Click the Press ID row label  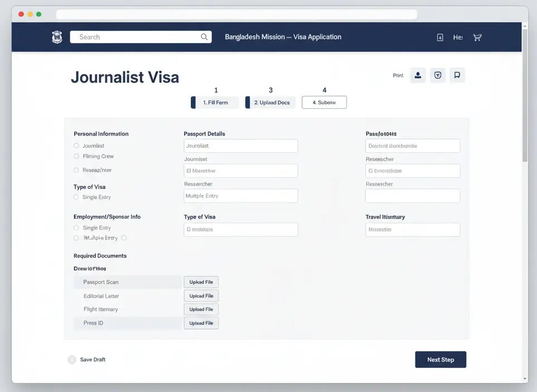point(93,323)
